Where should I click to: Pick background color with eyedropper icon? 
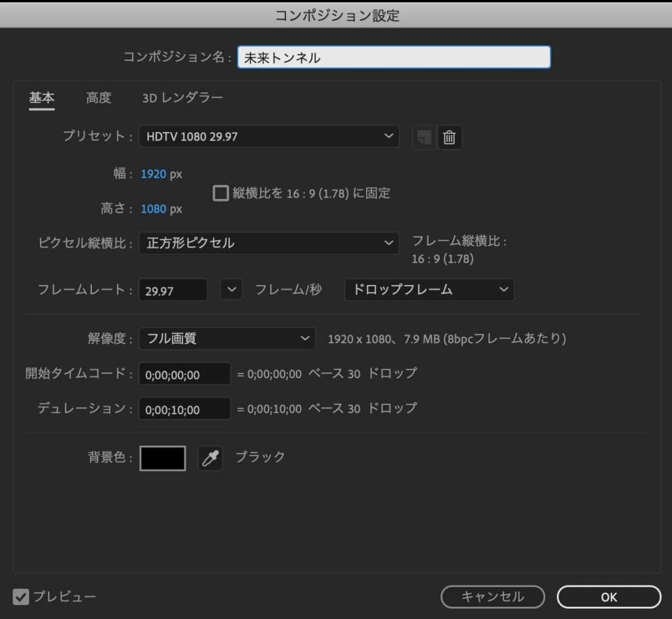(211, 458)
